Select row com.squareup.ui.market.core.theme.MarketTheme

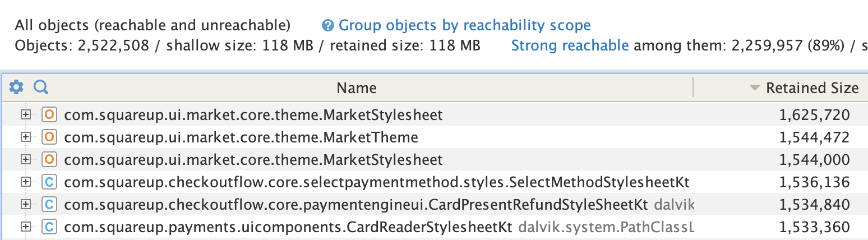[x=434, y=137]
